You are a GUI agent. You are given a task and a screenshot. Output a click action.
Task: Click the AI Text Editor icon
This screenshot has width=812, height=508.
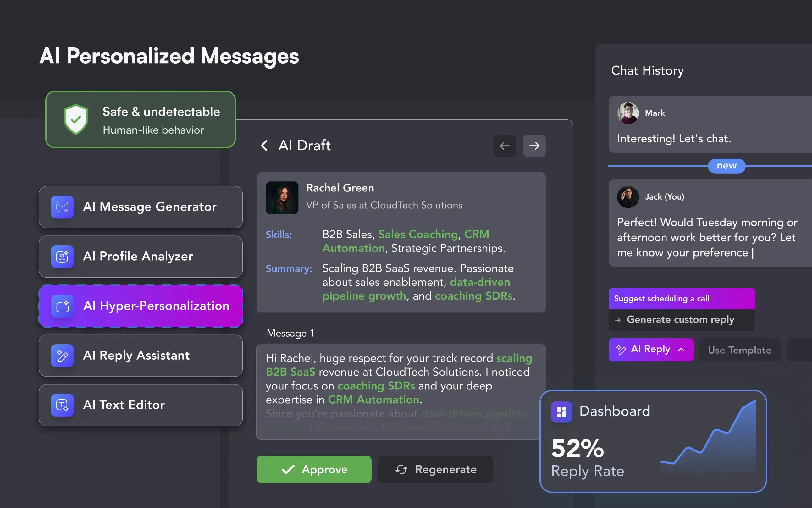point(62,405)
